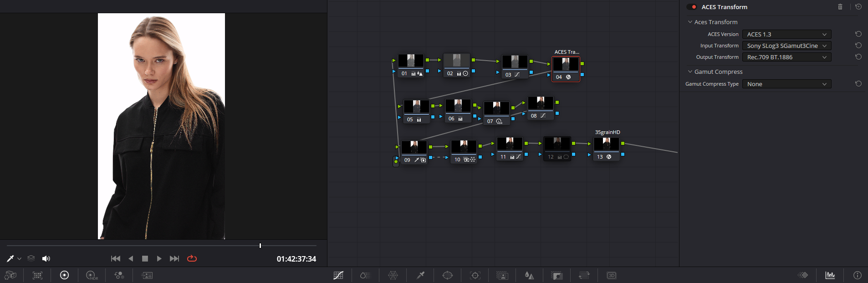Click the node graph source input dot
The image size is (868, 283).
[396, 161]
